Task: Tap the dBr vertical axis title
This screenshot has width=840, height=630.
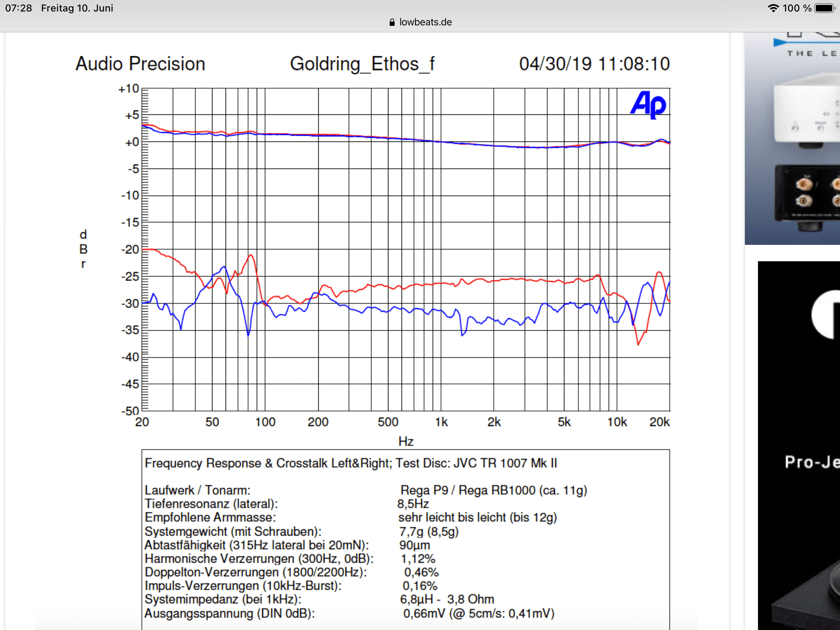Action: click(x=83, y=249)
